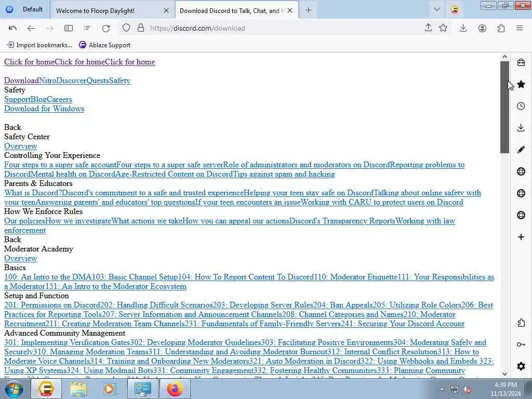Image resolution: width=532 pixels, height=399 pixels.
Task: Click the scrollbar down arrow
Action: 504,374
